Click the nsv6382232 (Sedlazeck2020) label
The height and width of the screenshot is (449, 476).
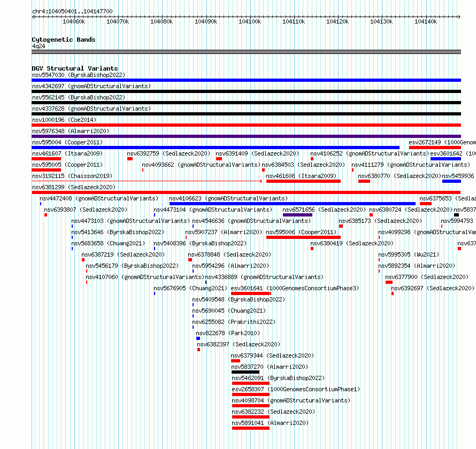click(273, 412)
